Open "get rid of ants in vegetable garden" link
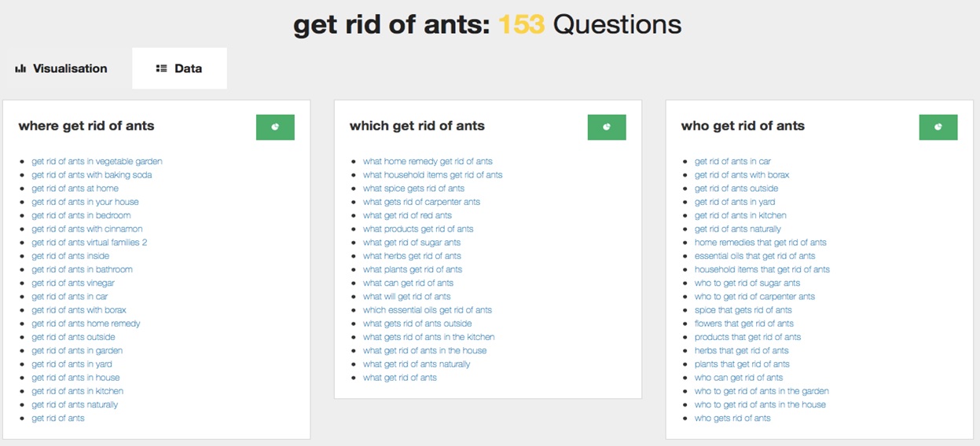 [97, 162]
